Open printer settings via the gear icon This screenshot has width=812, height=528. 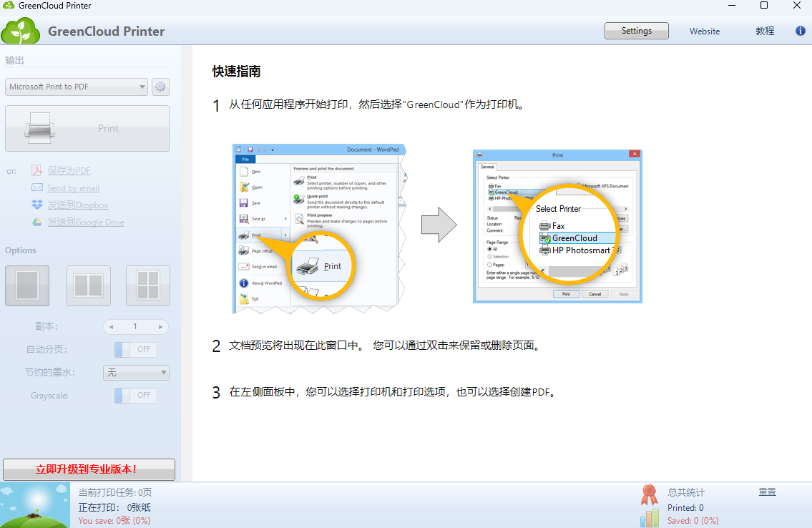click(160, 87)
